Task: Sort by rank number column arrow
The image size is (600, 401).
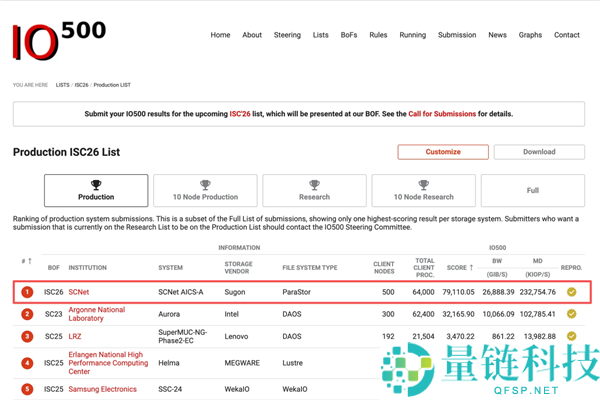Action: pos(30,261)
